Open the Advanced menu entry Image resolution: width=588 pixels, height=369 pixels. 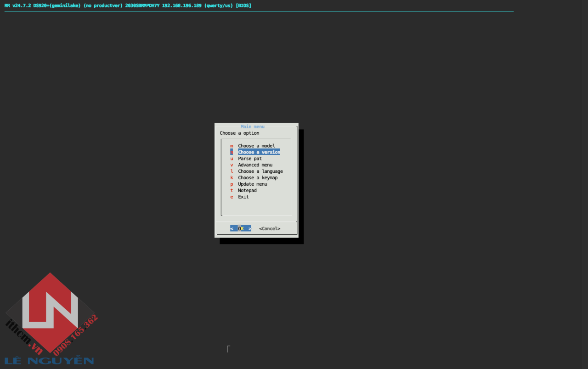(x=254, y=165)
